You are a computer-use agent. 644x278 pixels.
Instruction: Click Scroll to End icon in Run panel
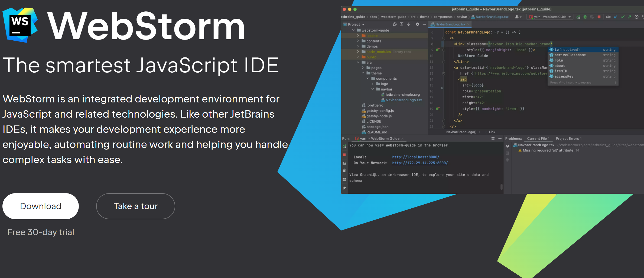[344, 163]
